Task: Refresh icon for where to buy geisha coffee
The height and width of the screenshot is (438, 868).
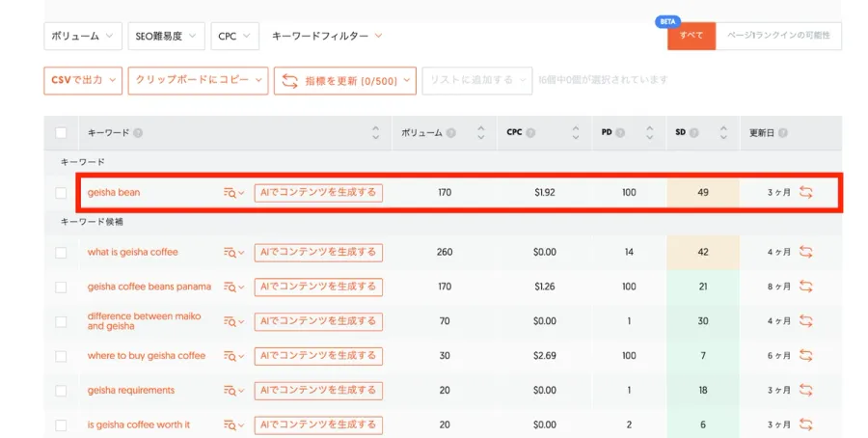Action: coord(806,355)
